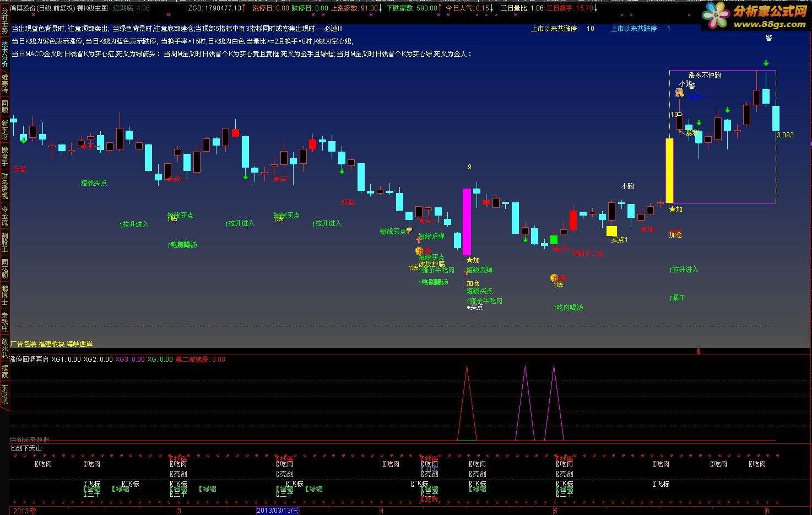The image size is (812, 515).
Task: Switch to the 敢死队 sidebar tab
Action: point(4,348)
